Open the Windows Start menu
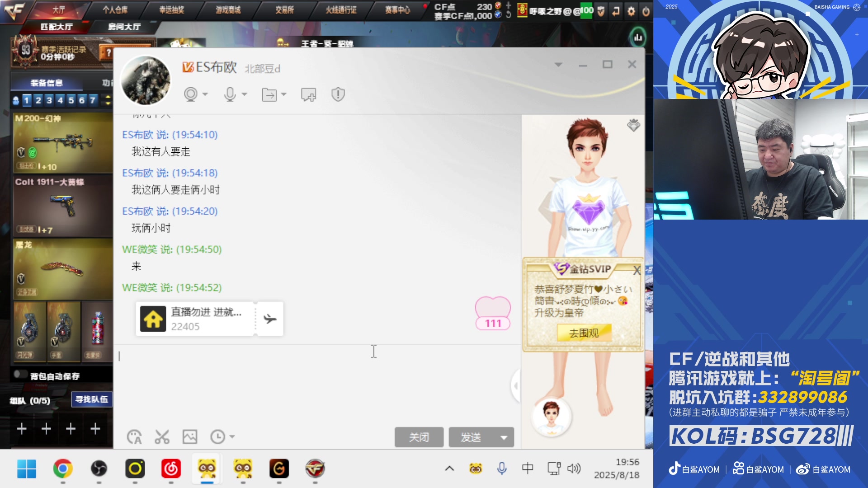The image size is (868, 488). point(27,469)
